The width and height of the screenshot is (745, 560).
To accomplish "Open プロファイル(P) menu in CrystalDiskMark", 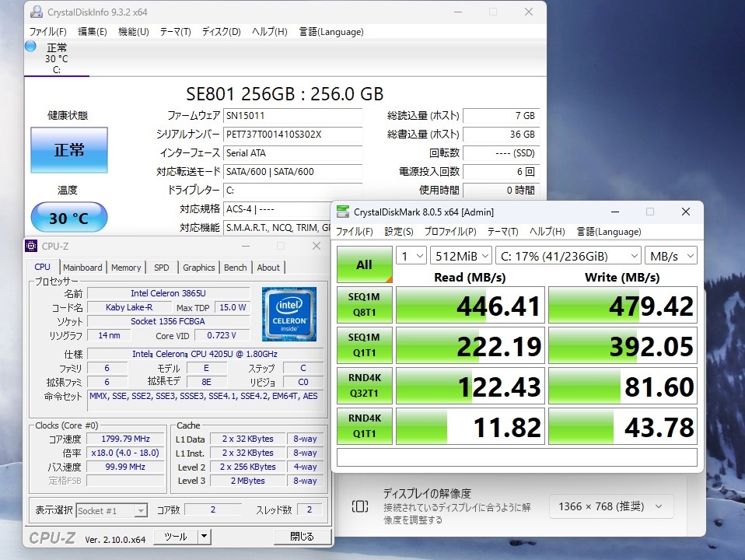I will tap(450, 232).
